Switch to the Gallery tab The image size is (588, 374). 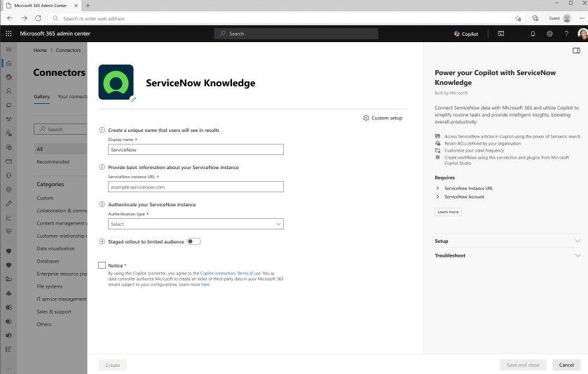[41, 97]
